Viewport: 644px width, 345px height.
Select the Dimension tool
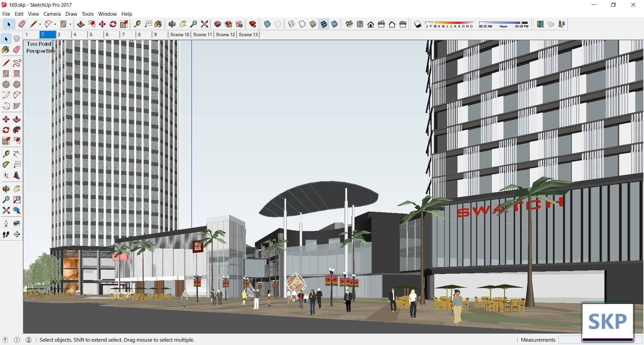point(17,154)
